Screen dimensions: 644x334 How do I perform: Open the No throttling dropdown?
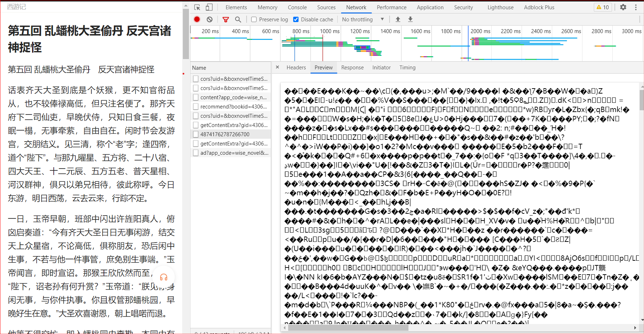pyautogui.click(x=363, y=20)
